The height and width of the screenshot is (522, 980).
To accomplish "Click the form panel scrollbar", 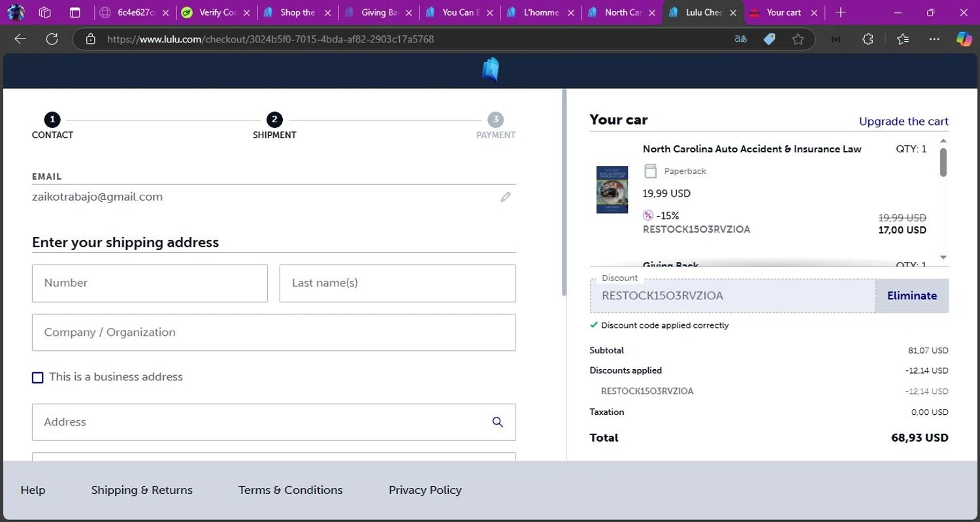I will (564, 193).
